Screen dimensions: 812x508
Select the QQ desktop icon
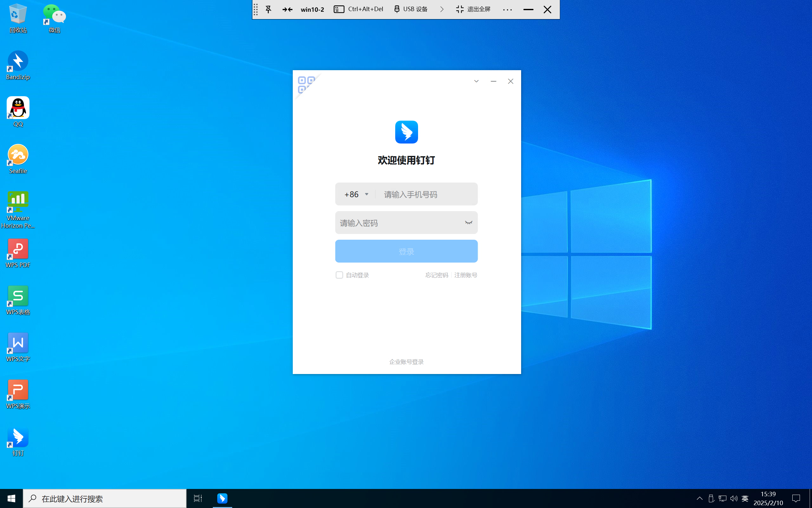point(18,112)
